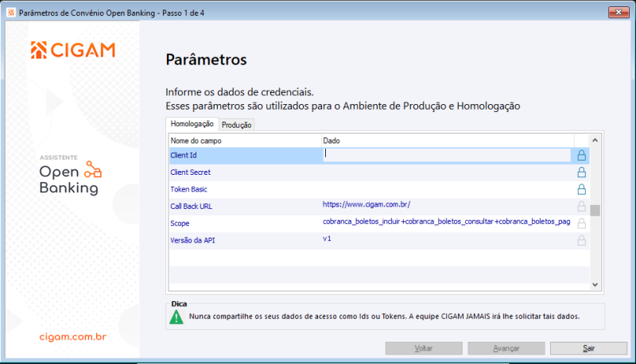Click the Avançar button

(x=506, y=348)
